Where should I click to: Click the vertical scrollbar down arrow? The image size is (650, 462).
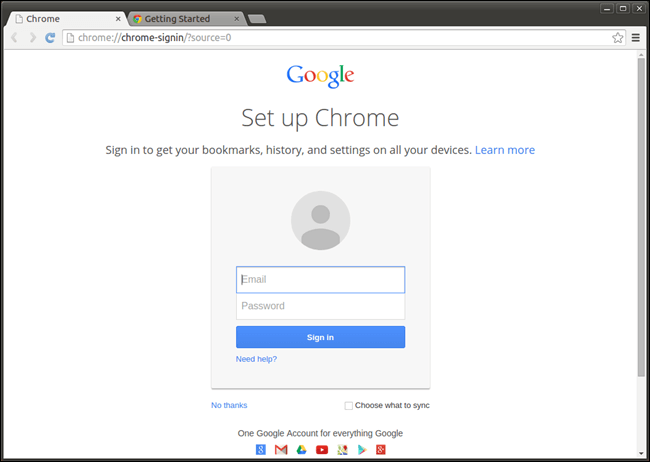[x=641, y=453]
